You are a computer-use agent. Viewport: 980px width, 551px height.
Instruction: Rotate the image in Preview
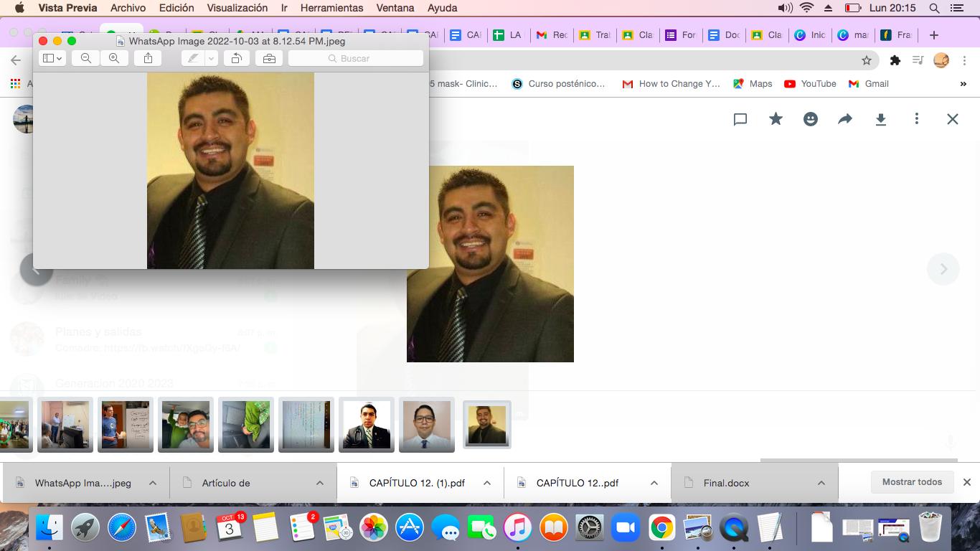point(236,58)
